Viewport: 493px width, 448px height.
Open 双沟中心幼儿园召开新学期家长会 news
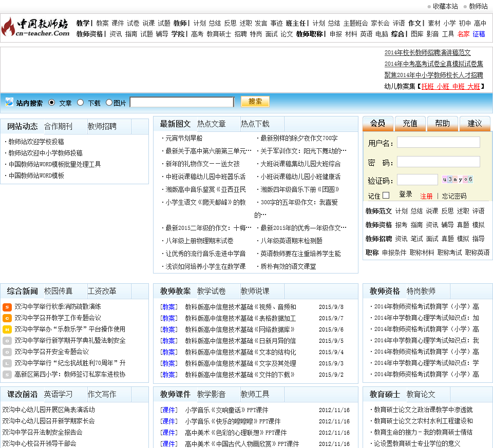pyautogui.click(x=48, y=421)
